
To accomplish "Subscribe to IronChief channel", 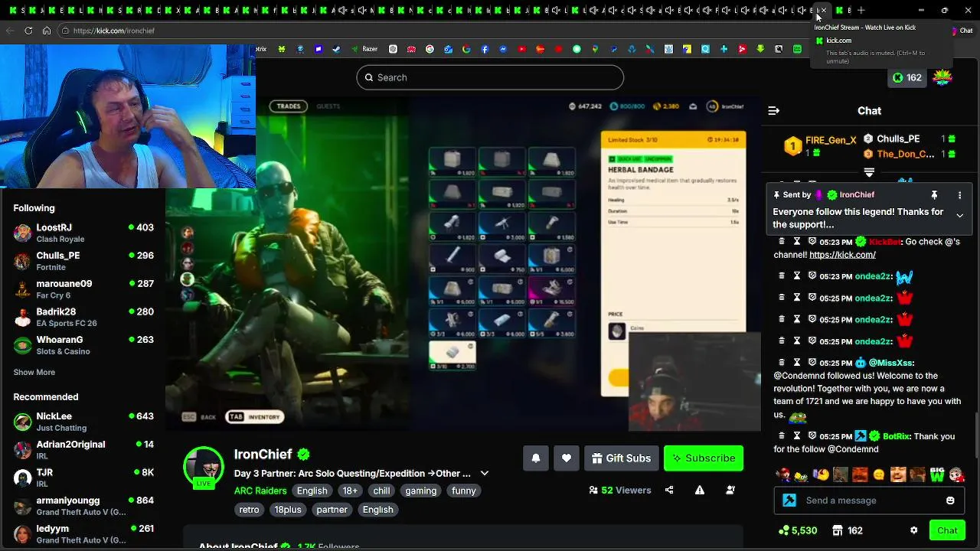I will [x=704, y=458].
